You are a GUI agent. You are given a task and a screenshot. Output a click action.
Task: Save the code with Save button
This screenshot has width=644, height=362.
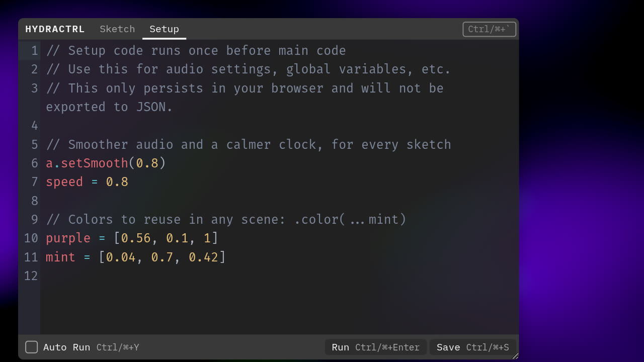tap(472, 347)
